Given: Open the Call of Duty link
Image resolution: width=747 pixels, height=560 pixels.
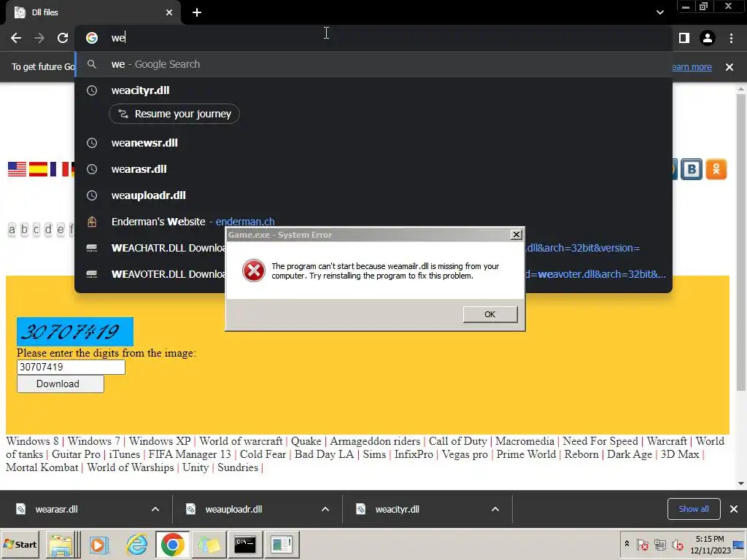Looking at the screenshot, I should coord(458,441).
